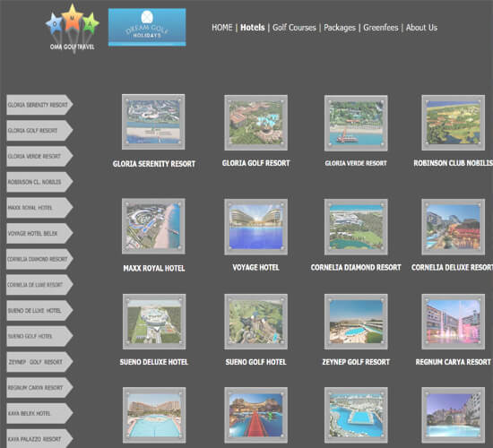This screenshot has height=448, width=493.
Task: Click the Gloria Golf Resort caption link
Action: click(x=256, y=163)
